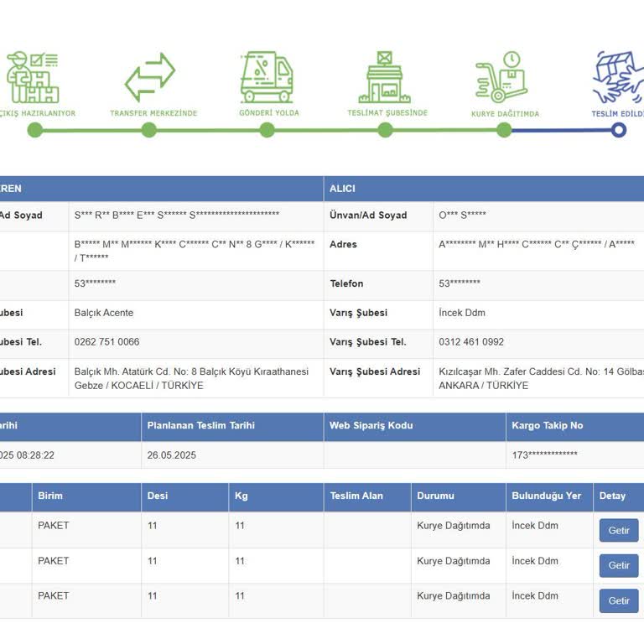The image size is (644, 644).
Task: Click the 'TRANSFER MERKEZİNDE' stage label
Action: (x=153, y=113)
